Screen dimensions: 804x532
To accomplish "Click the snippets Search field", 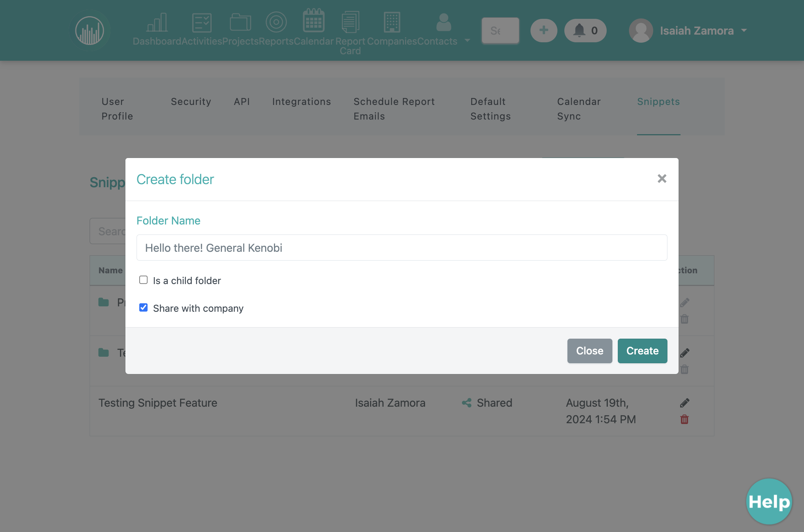I will [x=108, y=231].
